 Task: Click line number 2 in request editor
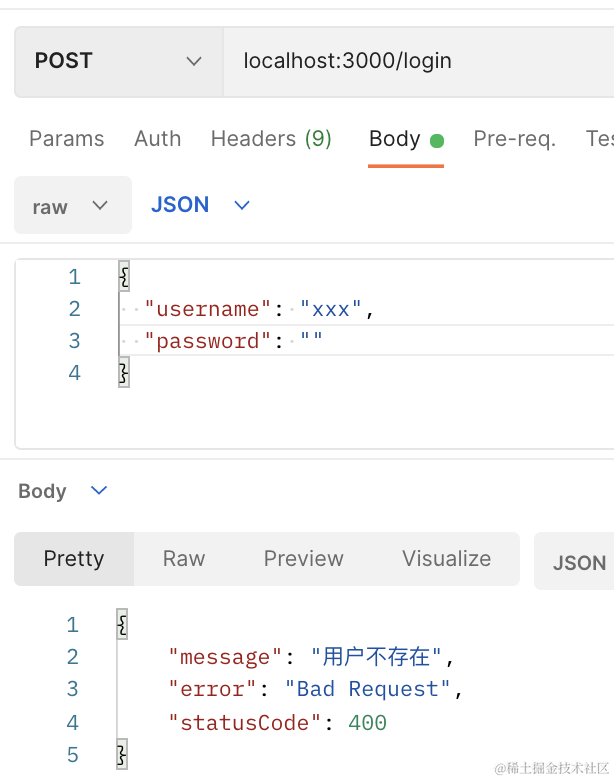[75, 309]
